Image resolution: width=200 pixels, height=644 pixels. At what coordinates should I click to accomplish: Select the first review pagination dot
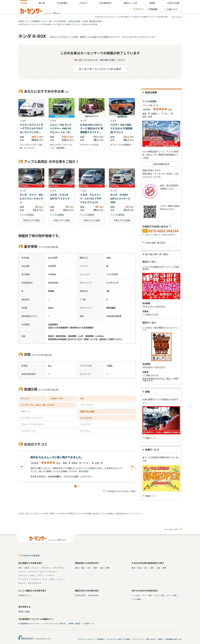75,486
